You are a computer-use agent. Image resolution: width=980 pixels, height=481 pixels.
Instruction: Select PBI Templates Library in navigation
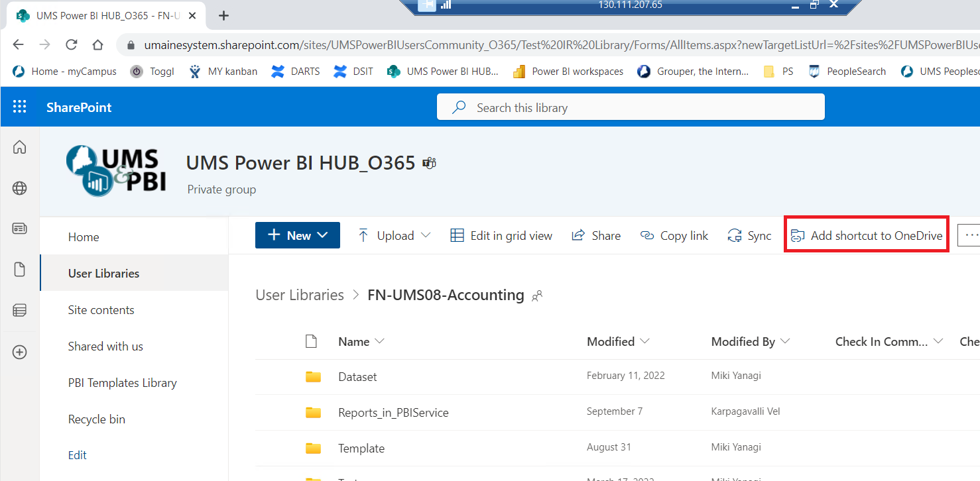click(122, 383)
